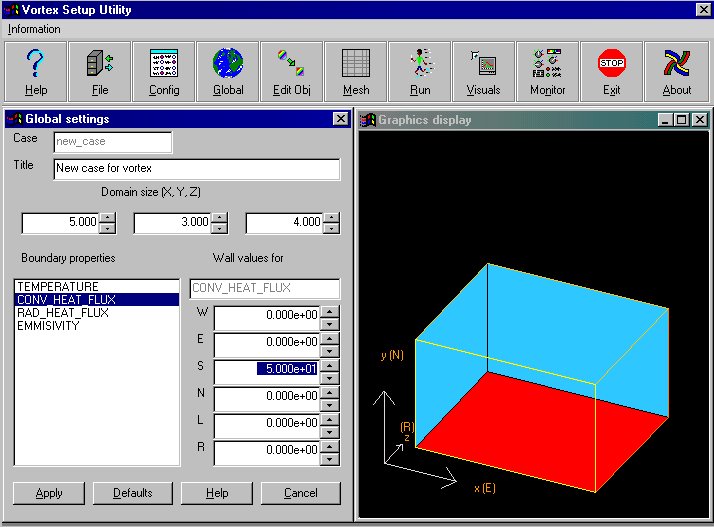This screenshot has width=714, height=527.
Task: Click the Z domain size field 4.000
Action: coord(284,223)
